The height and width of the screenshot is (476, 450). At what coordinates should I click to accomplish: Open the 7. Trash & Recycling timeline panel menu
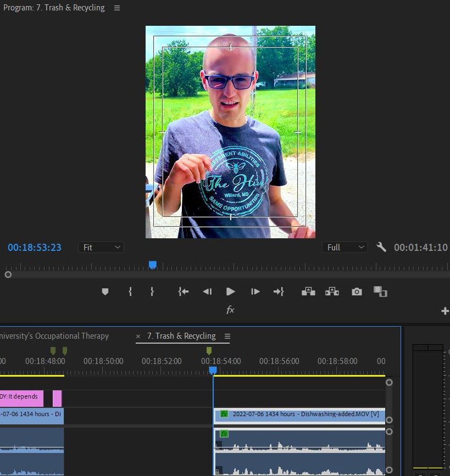coord(227,337)
